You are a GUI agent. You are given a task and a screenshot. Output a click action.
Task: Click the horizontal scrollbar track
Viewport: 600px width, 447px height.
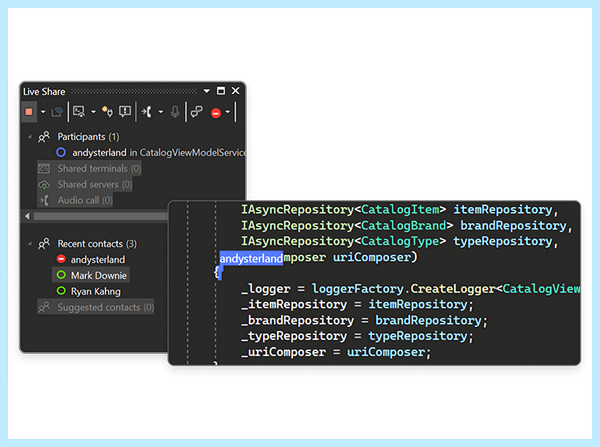pyautogui.click(x=100, y=216)
